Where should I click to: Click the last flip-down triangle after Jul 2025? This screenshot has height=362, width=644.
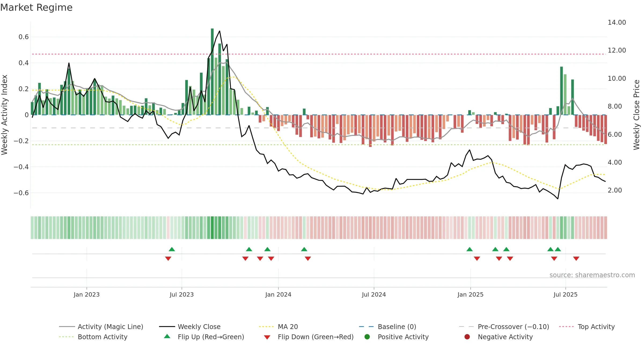tap(576, 258)
